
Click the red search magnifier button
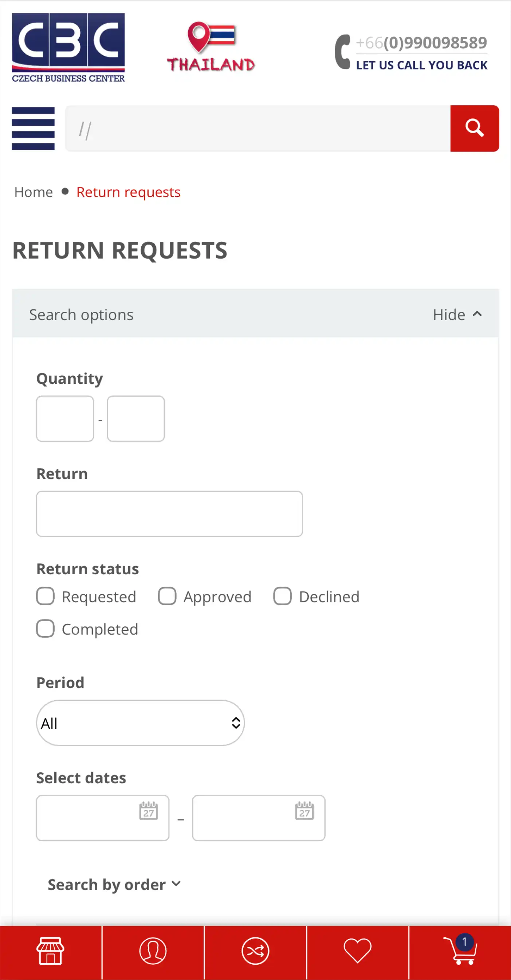[x=475, y=129]
